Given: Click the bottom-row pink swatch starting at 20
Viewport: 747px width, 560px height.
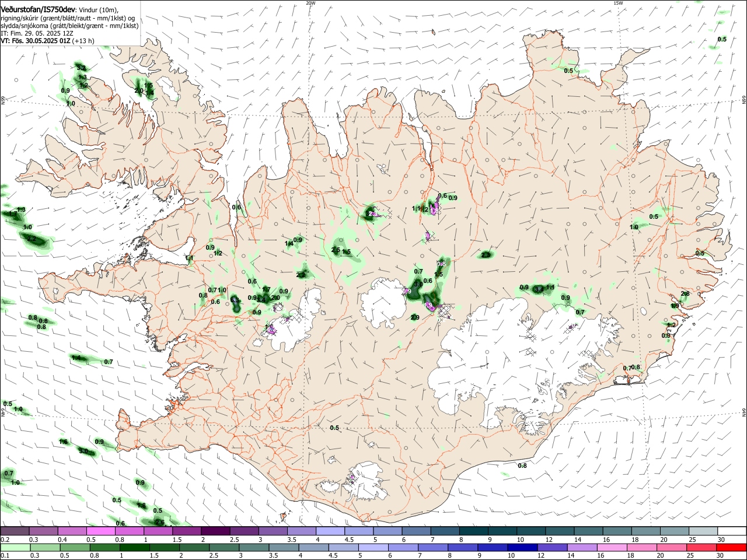Looking at the screenshot, I should tap(672, 547).
